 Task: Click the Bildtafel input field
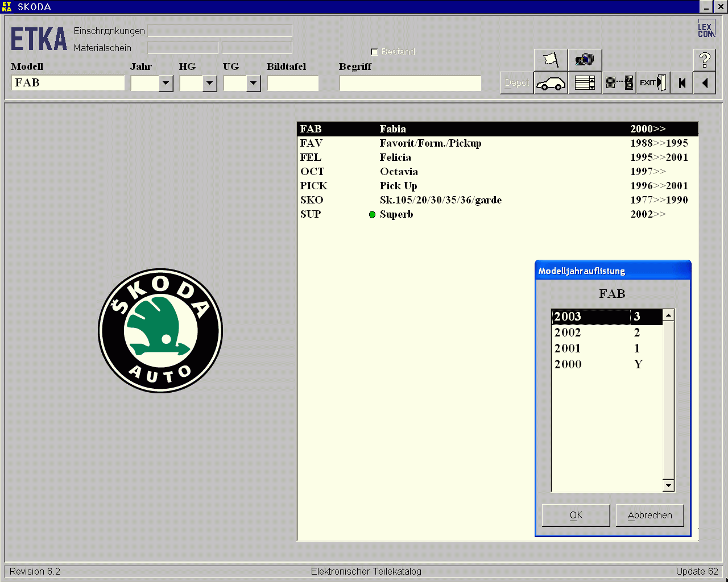(x=293, y=84)
